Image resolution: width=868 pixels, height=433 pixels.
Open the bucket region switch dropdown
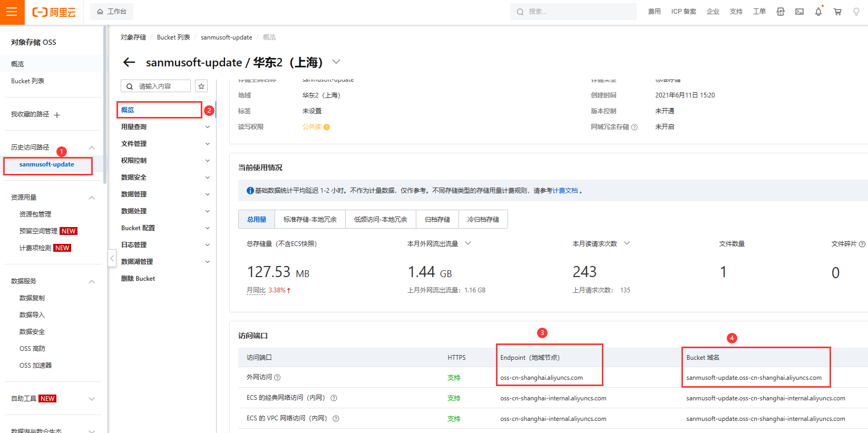click(x=336, y=62)
